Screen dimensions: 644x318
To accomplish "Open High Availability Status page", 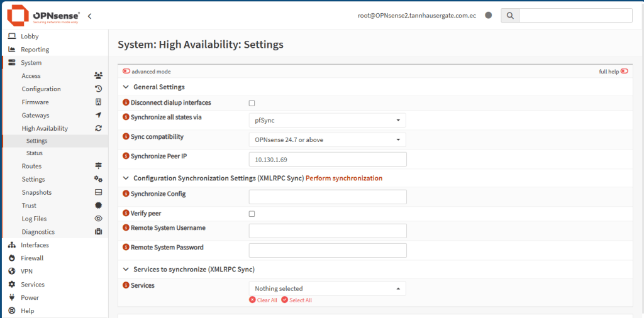I will point(34,153).
